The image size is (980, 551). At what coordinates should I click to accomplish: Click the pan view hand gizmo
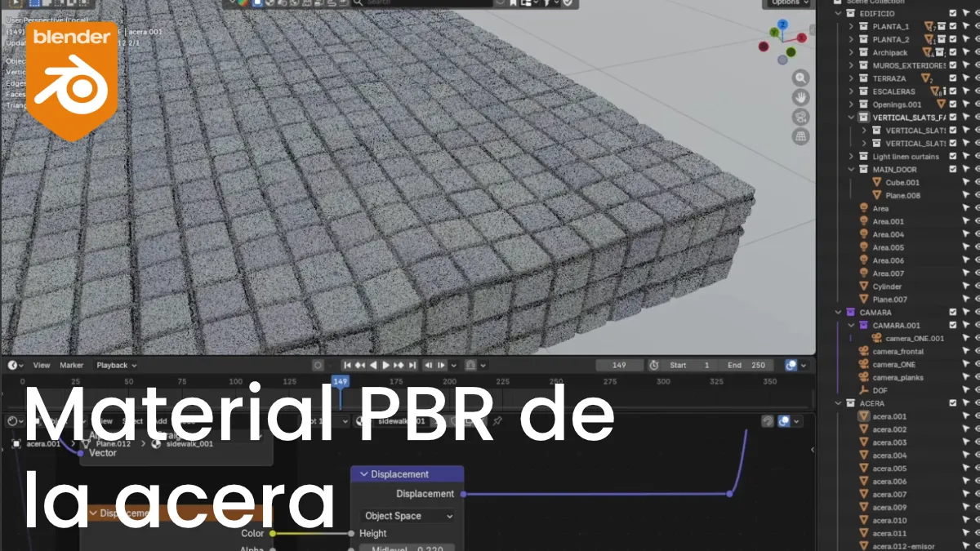pyautogui.click(x=801, y=97)
